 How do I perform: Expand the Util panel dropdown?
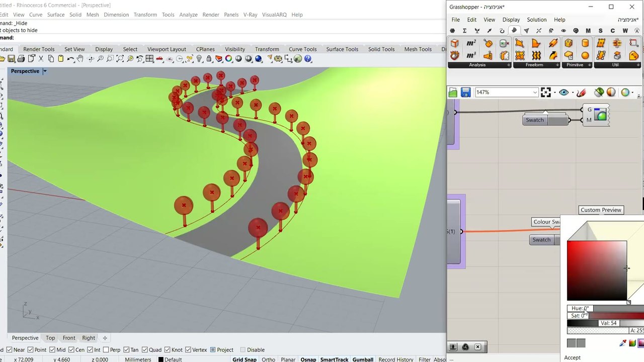638,65
